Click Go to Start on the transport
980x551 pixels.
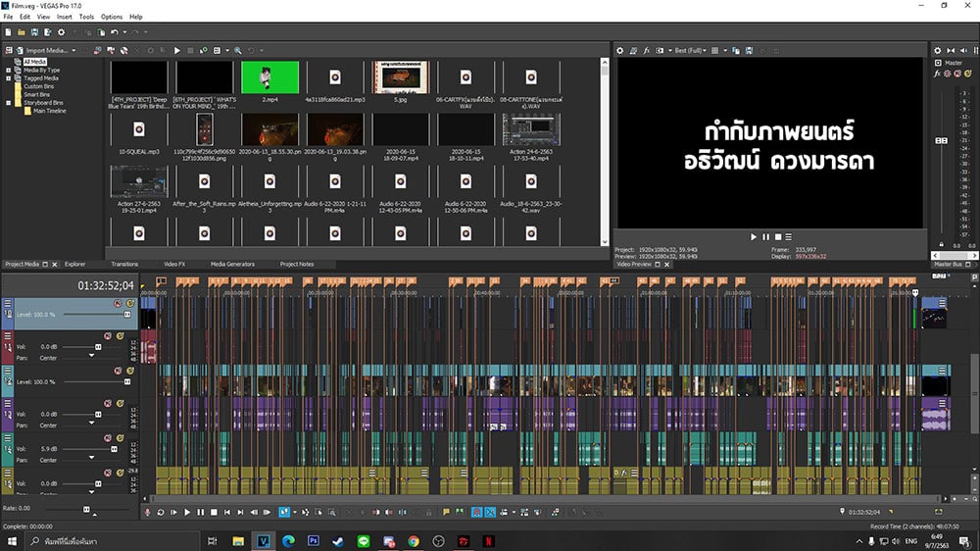tap(227, 512)
